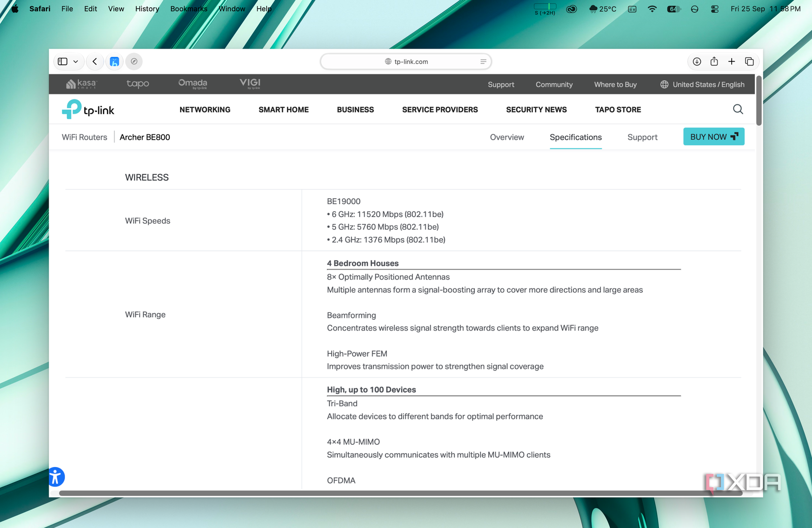Screen dimensions: 812x528
Task: Open the Community link
Action: click(554, 85)
